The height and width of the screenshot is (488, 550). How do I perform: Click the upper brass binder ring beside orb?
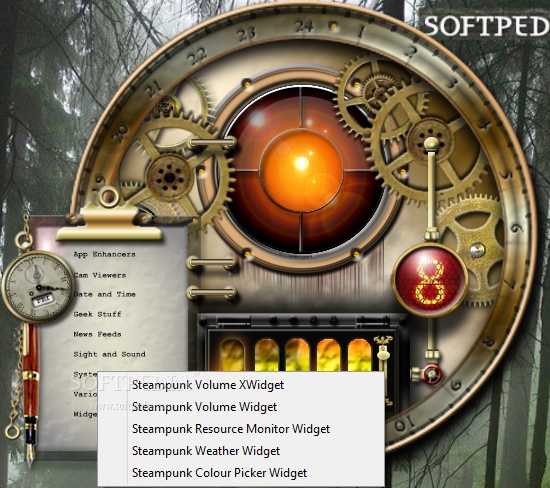[212, 143]
